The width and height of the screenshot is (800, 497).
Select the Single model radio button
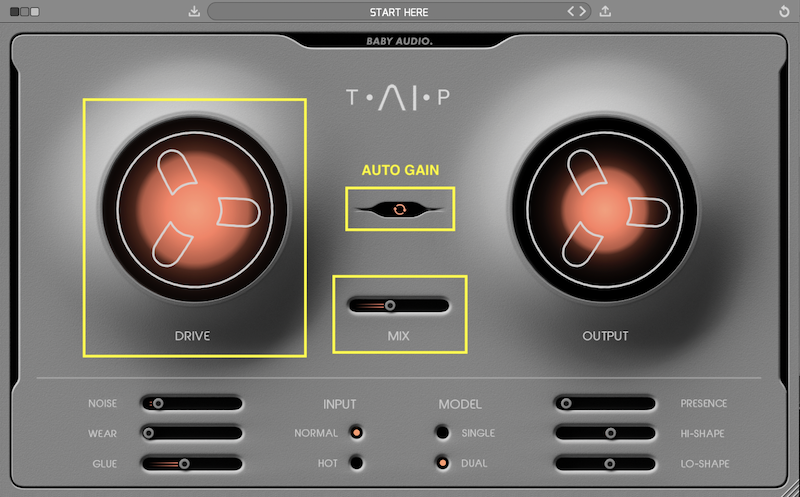(x=442, y=433)
